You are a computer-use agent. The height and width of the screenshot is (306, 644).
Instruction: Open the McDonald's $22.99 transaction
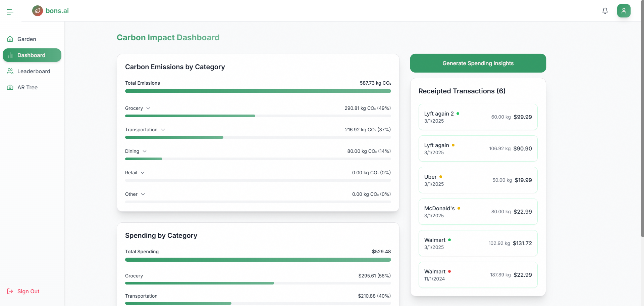point(478,212)
